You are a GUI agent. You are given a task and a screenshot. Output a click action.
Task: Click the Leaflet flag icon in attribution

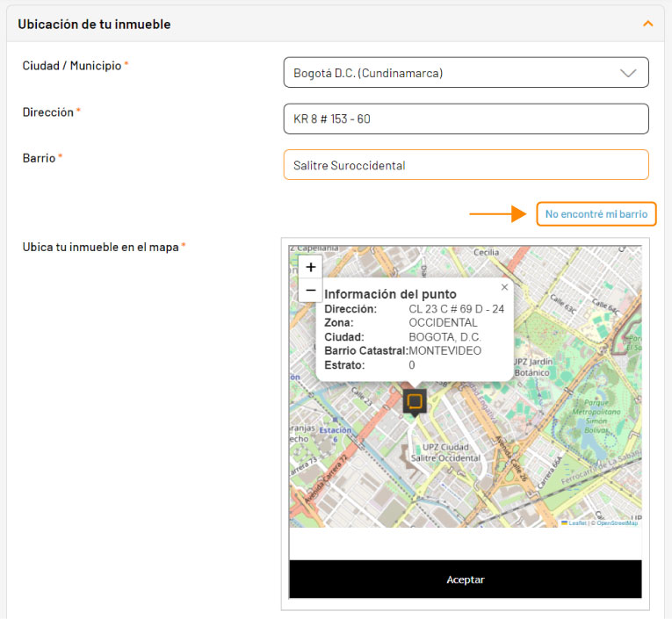[565, 522]
